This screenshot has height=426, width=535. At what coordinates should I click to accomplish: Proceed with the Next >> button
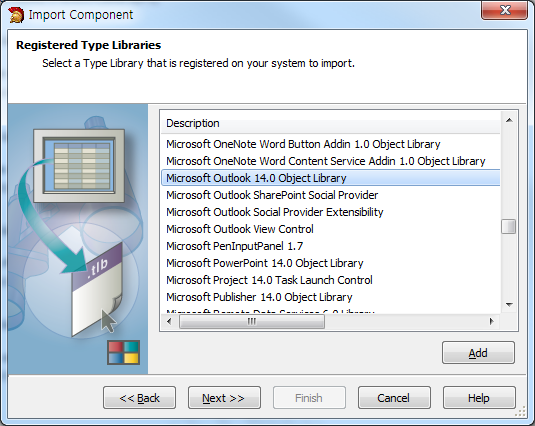tap(224, 398)
